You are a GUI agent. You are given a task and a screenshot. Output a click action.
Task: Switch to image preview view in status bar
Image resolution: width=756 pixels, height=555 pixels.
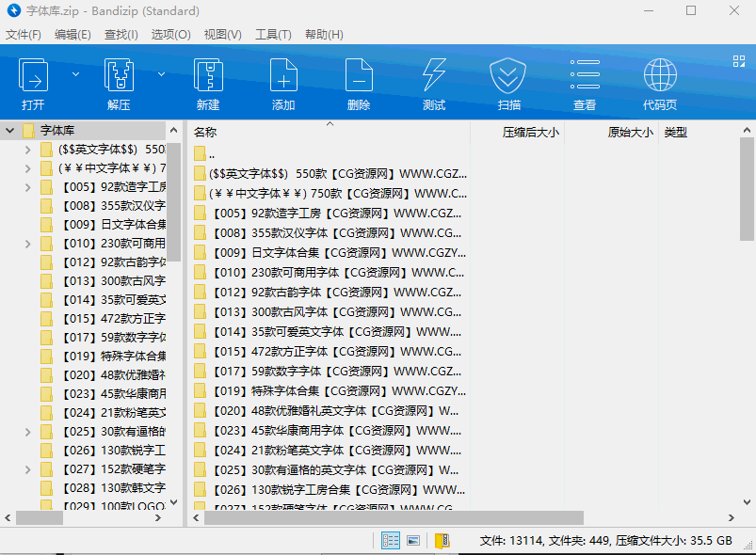click(413, 541)
